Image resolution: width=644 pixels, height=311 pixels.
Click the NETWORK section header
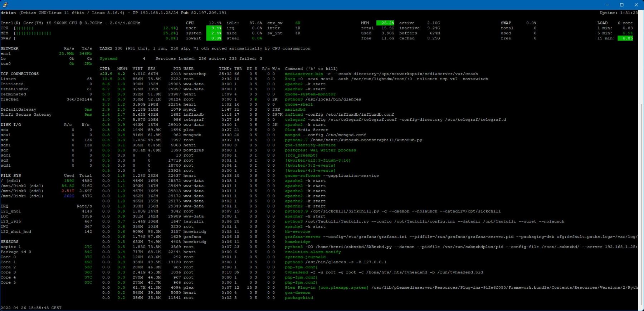pyautogui.click(x=10, y=48)
